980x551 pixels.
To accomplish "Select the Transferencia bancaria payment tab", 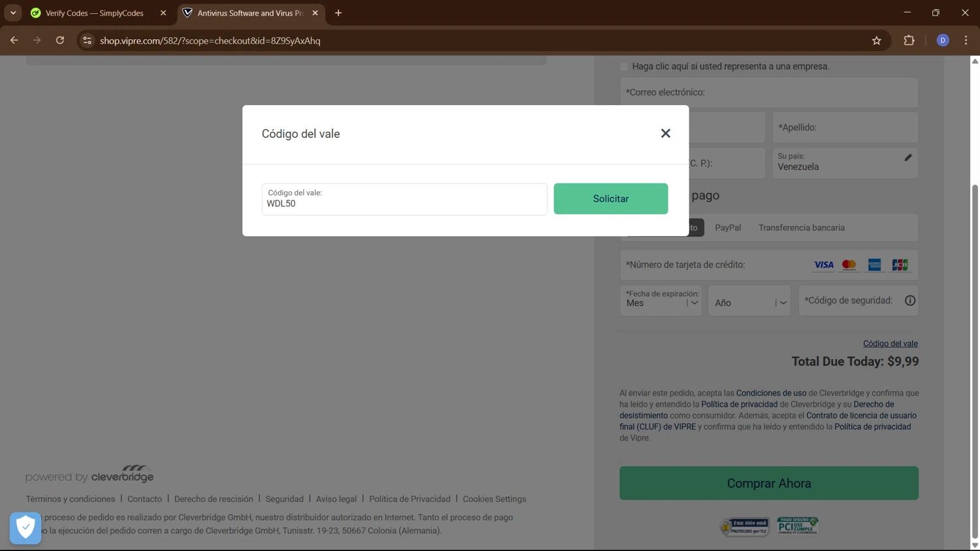I will [x=802, y=228].
